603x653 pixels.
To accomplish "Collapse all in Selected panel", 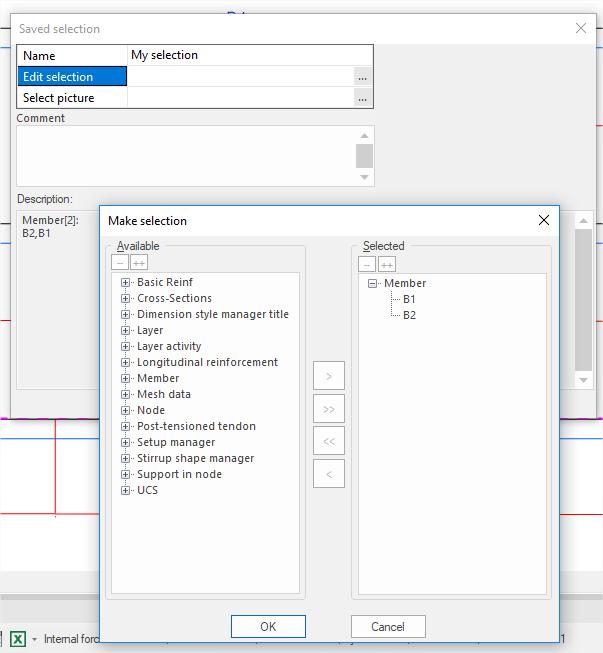I will coord(367,264).
